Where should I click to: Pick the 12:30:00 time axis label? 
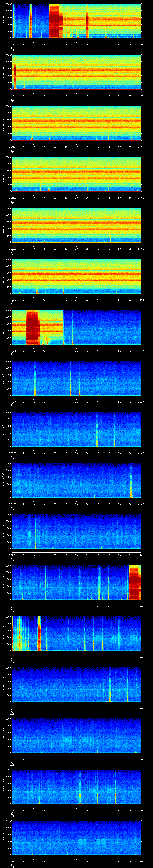coord(12,453)
